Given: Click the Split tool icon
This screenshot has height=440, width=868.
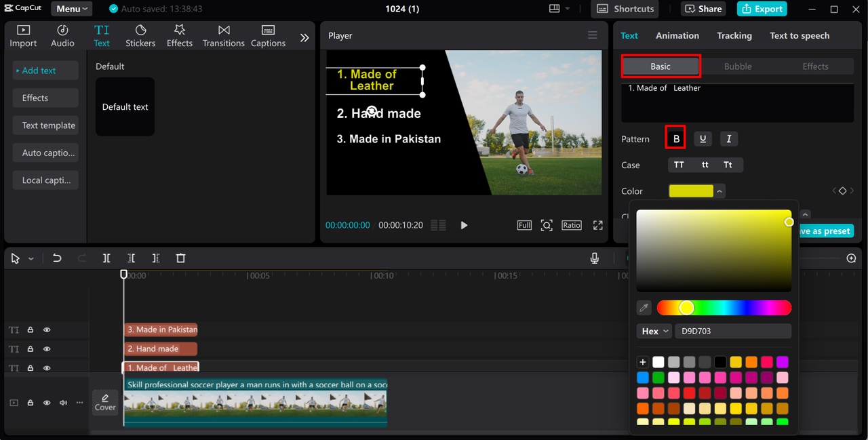Looking at the screenshot, I should (x=106, y=258).
